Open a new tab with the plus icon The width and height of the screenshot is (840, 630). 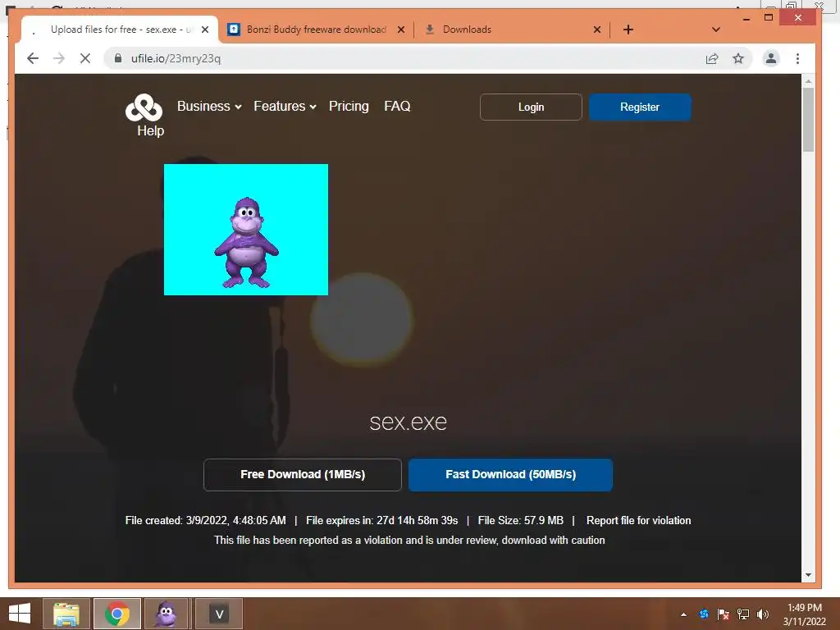point(628,30)
